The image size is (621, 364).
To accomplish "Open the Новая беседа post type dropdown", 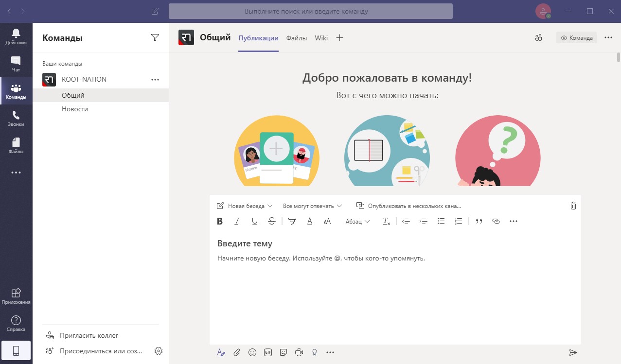I will point(245,206).
